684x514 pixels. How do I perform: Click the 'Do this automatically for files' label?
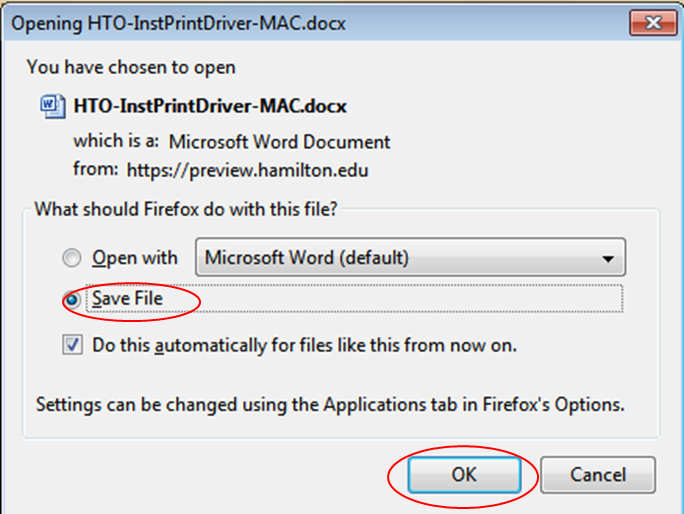(304, 345)
